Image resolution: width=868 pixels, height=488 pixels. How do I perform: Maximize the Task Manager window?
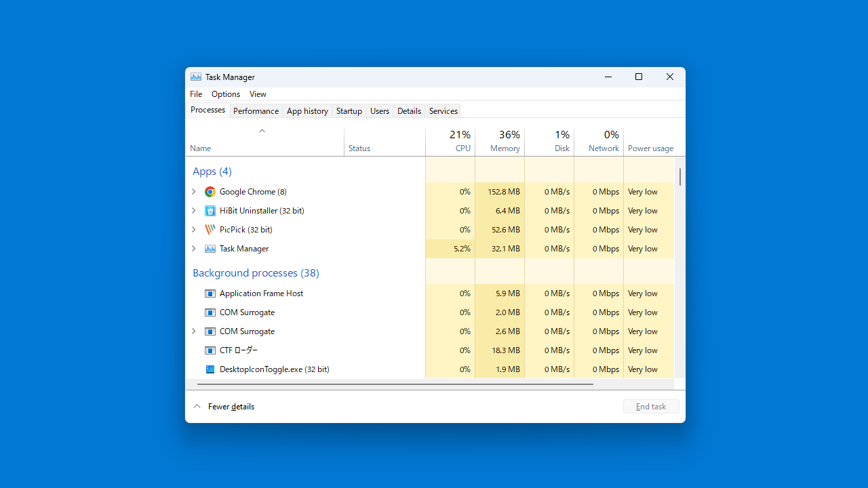[x=639, y=77]
